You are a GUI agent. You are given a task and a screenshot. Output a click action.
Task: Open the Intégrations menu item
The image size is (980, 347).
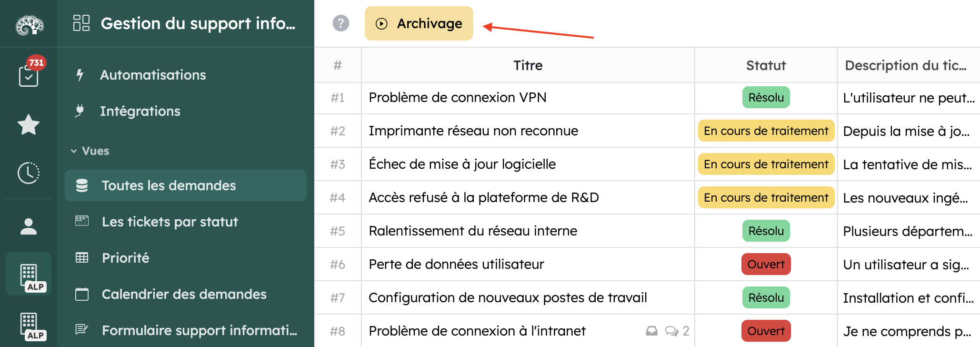tap(140, 111)
